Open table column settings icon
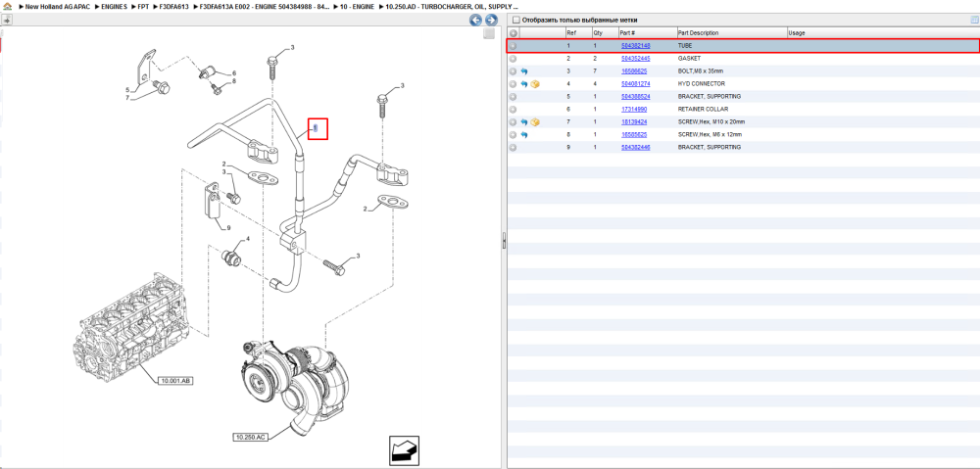Image resolution: width=980 pixels, height=469 pixels. [x=974, y=20]
